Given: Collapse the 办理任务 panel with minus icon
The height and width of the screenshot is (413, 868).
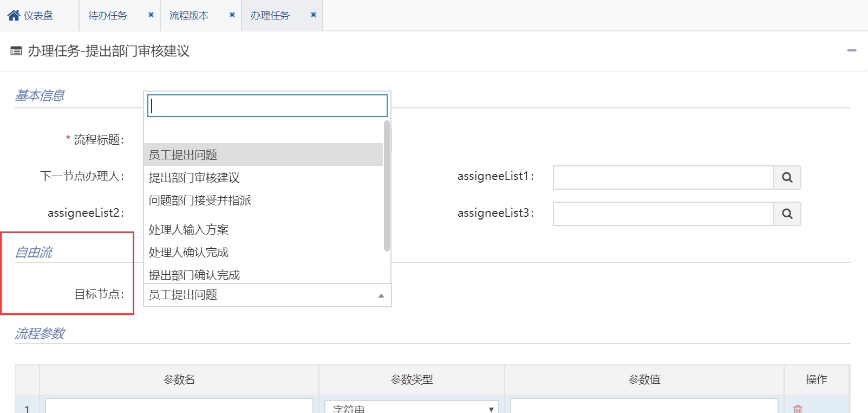Looking at the screenshot, I should pos(852,50).
